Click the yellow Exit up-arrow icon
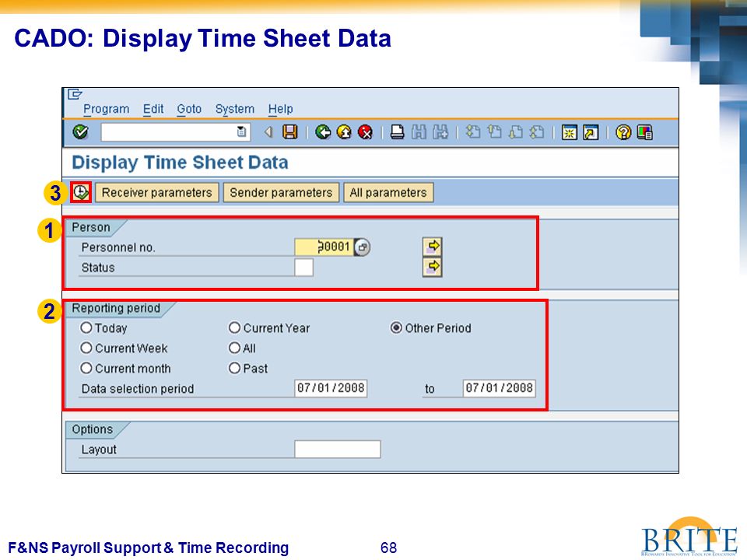Screen dimensions: 747x560 (344, 132)
